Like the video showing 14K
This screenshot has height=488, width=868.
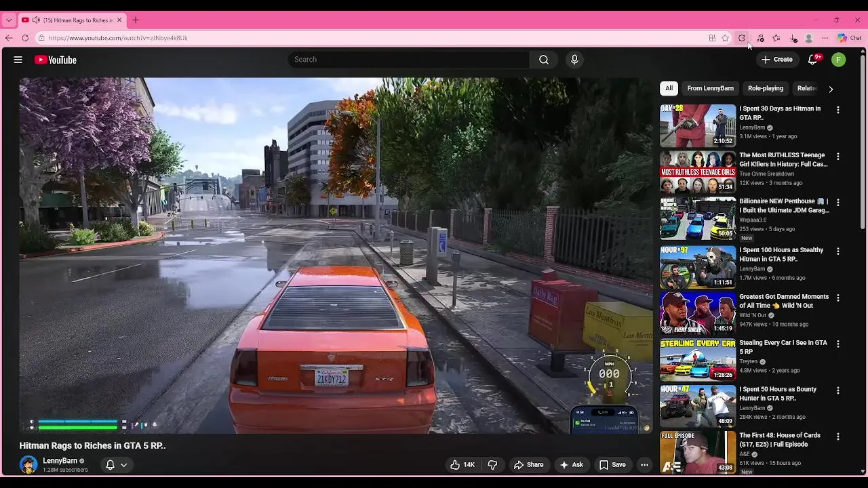pyautogui.click(x=462, y=465)
